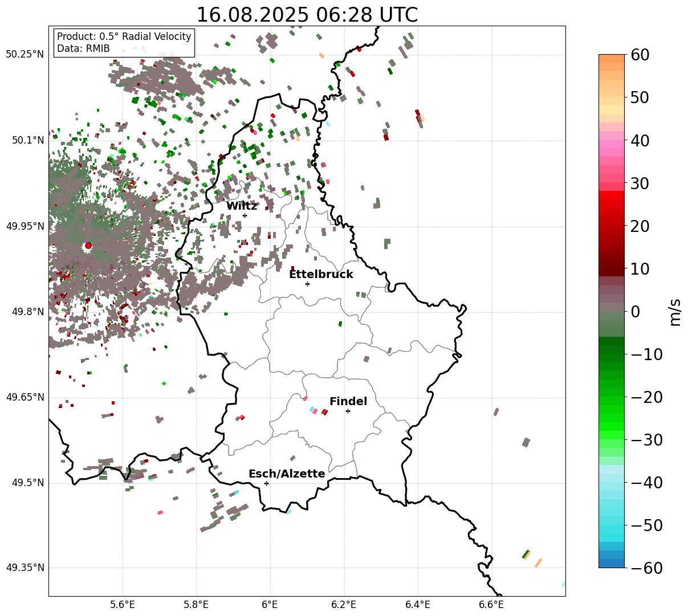Click the 6.4°E longitude tick label
Screen dimensions: 688x616
tap(418, 605)
